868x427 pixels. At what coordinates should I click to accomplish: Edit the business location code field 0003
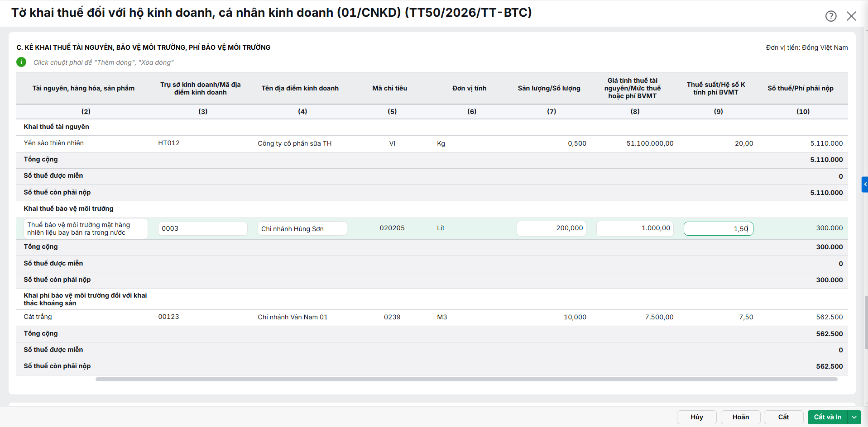click(202, 228)
